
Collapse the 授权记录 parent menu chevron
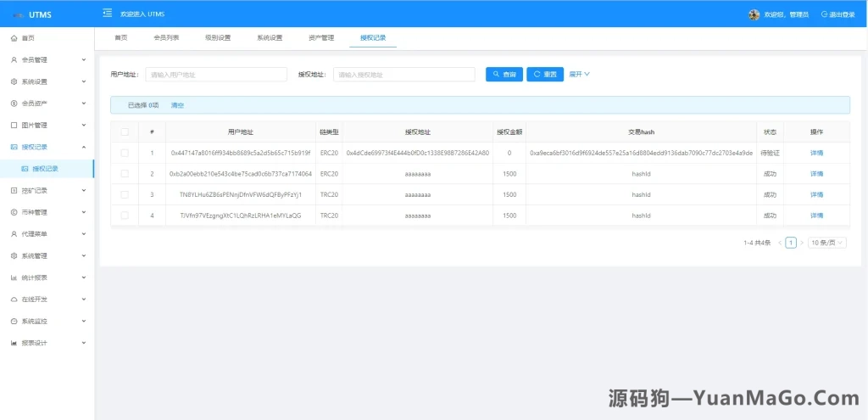pos(84,147)
